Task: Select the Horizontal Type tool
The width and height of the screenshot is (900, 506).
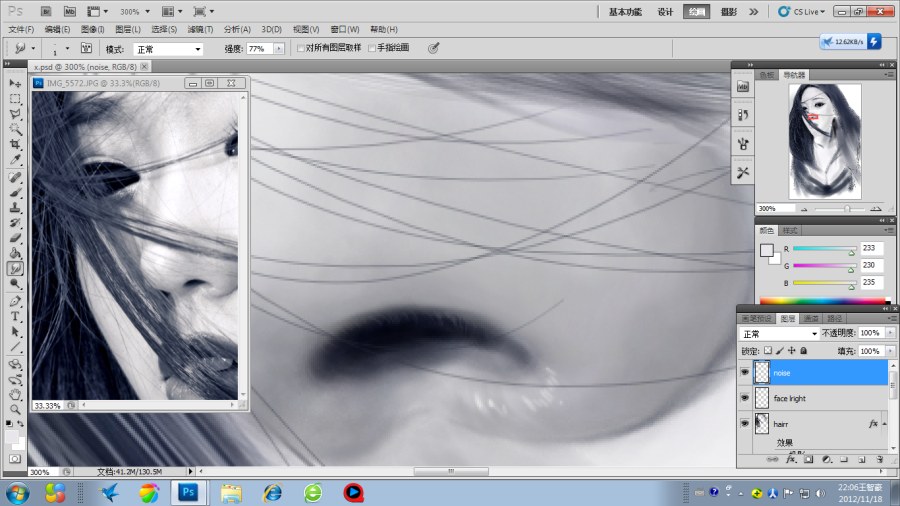Action: coord(15,316)
